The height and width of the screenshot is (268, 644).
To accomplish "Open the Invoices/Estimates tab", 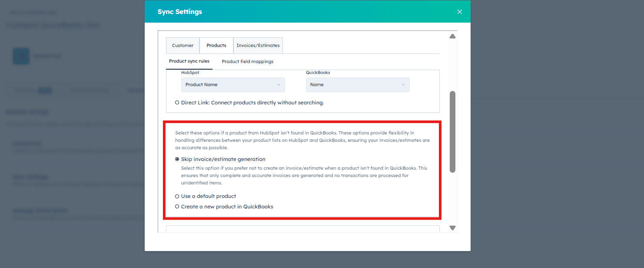I will pyautogui.click(x=258, y=45).
